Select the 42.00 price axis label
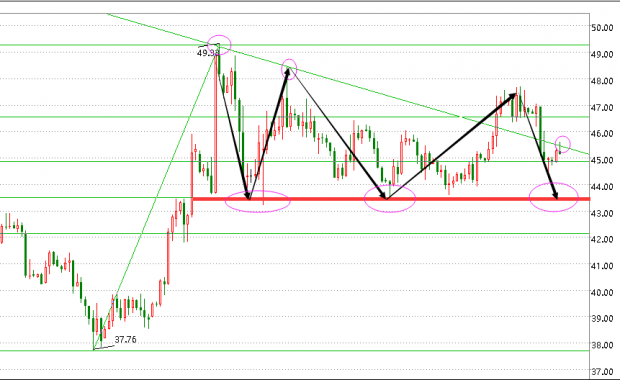The height and width of the screenshot is (380, 620). (x=602, y=239)
